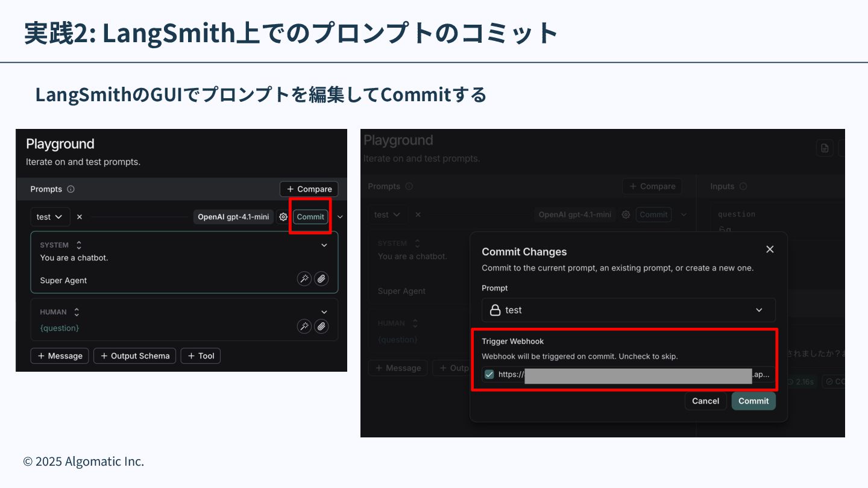Open test prompt dropdown in left Playground
The height and width of the screenshot is (488, 868).
[50, 217]
